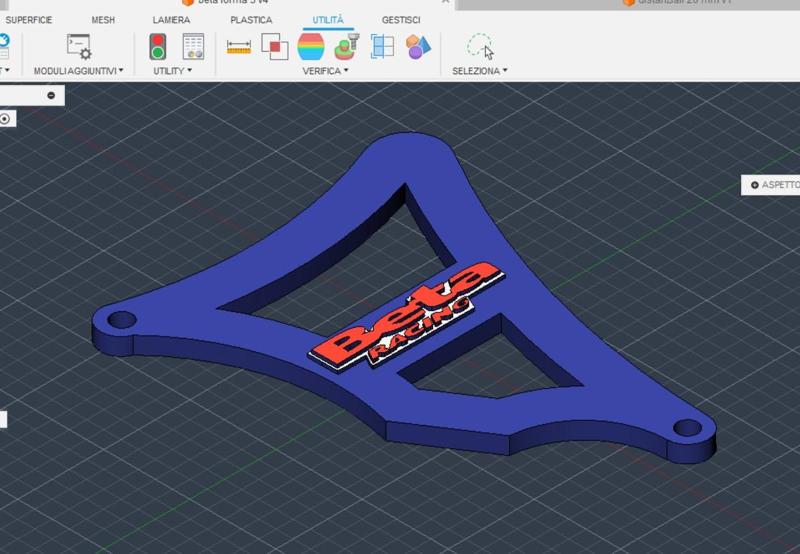The width and height of the screenshot is (800, 554).
Task: Pick the right mounting hole on bracket
Action: coord(687,427)
